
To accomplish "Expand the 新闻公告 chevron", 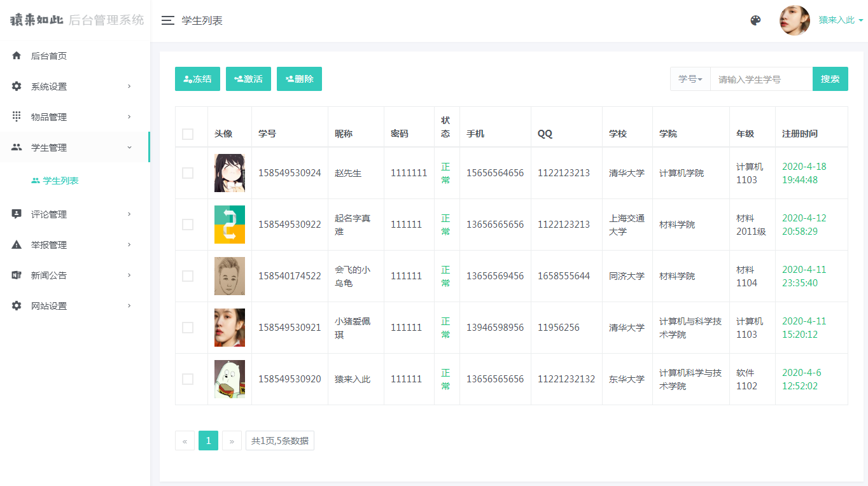I will click(x=129, y=275).
